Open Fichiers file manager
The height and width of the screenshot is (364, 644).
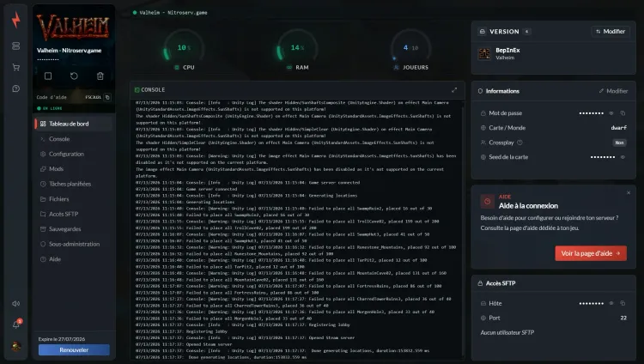click(x=74, y=199)
